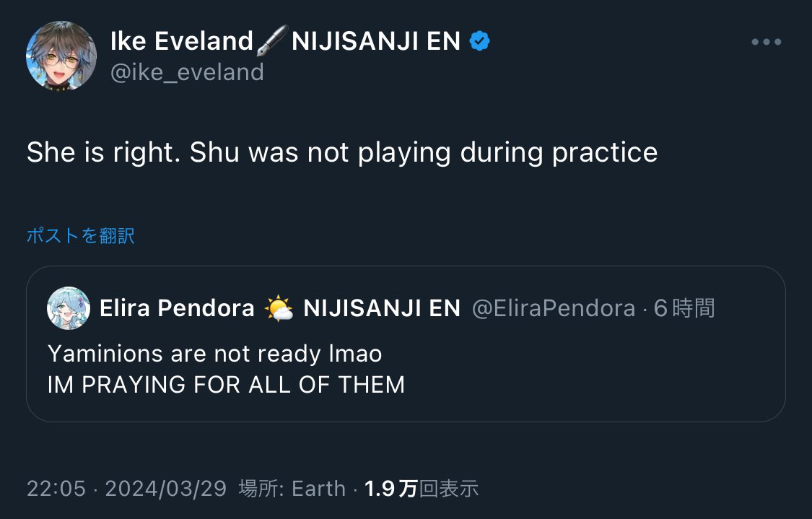Click the "She is right" post text

point(341,152)
